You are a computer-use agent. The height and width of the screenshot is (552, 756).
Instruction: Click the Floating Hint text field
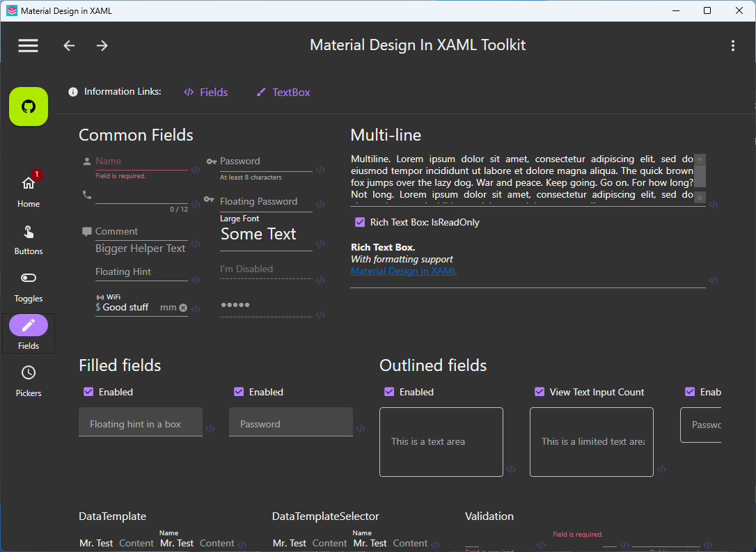coord(141,272)
